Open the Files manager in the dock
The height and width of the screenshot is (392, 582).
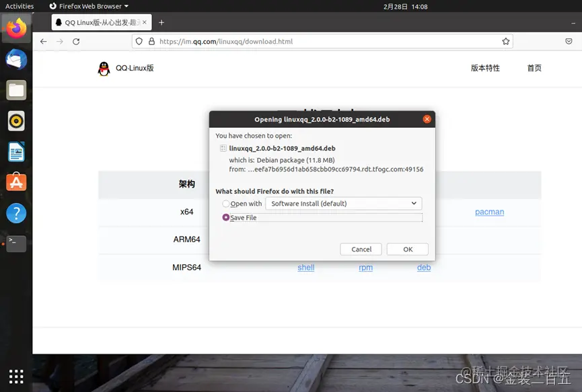pos(16,90)
